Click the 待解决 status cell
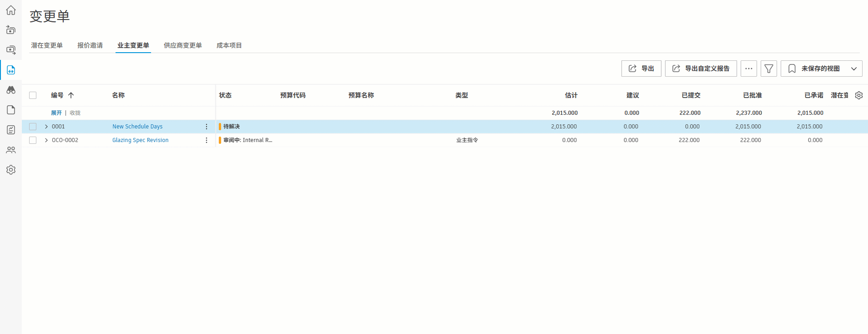This screenshot has height=334, width=868. click(231, 127)
